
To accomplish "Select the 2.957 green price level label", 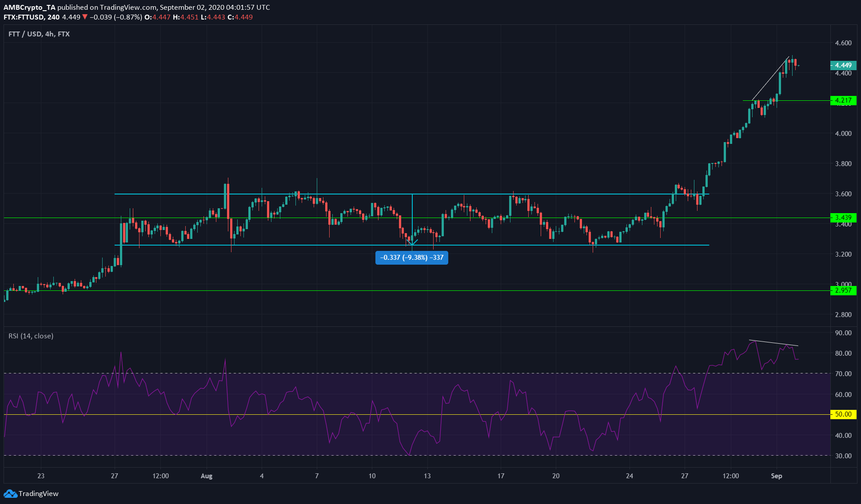I will (x=843, y=290).
